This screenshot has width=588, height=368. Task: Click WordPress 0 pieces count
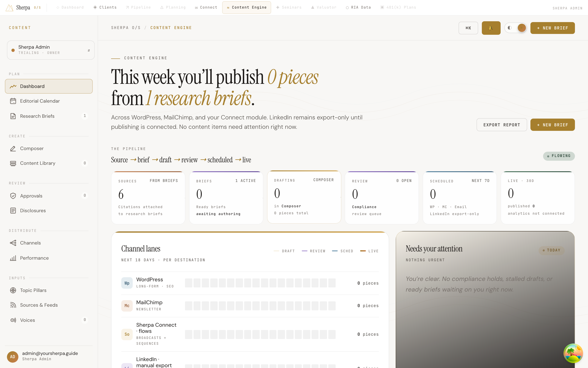(x=368, y=283)
